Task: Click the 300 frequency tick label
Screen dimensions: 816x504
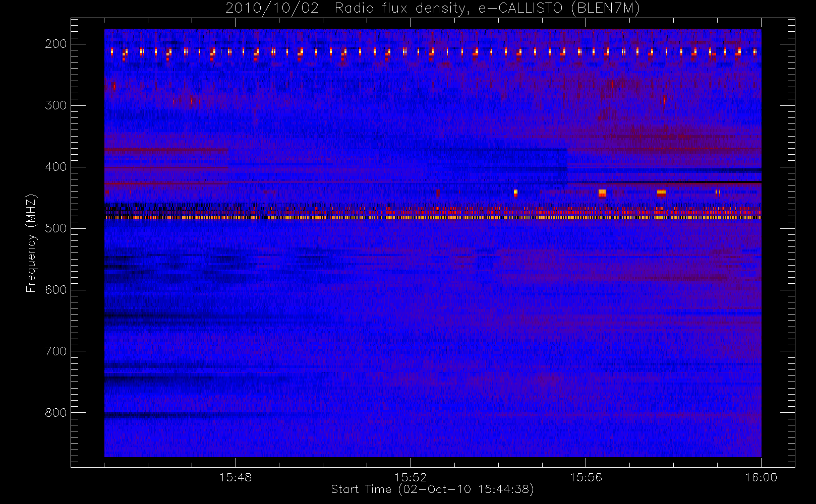Action: click(56, 105)
